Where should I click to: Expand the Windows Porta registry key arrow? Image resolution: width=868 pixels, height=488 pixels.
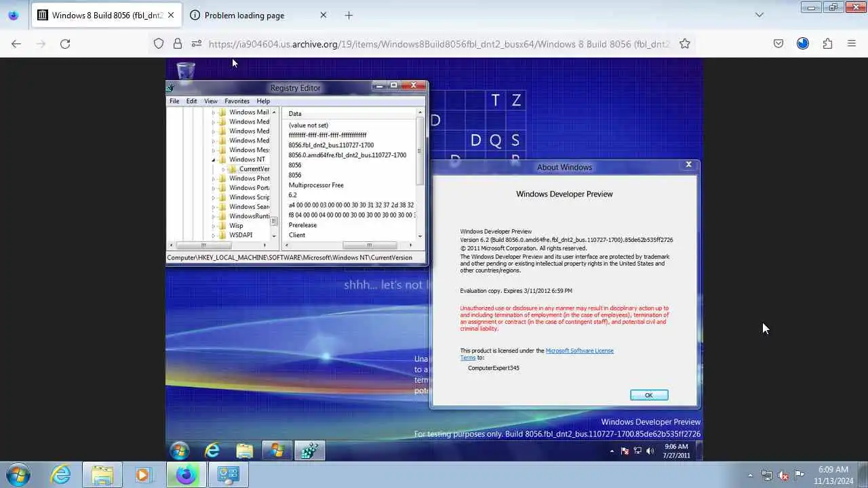coord(214,188)
